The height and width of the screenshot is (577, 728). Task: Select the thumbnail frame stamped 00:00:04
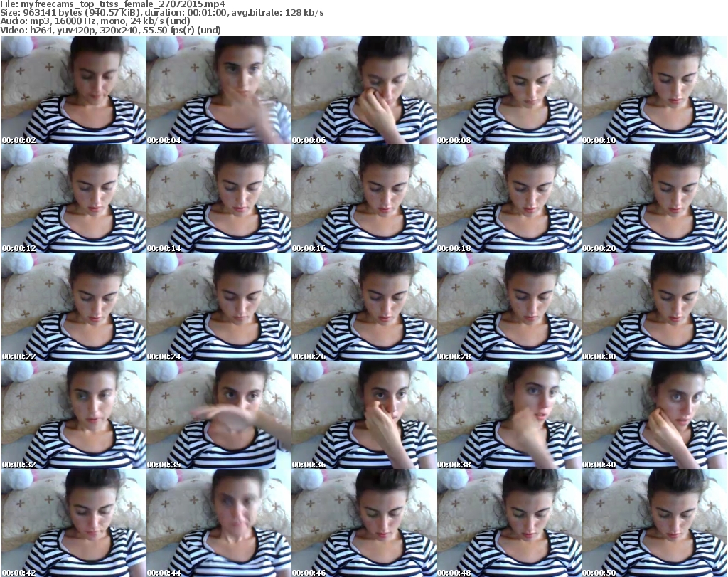(219, 90)
